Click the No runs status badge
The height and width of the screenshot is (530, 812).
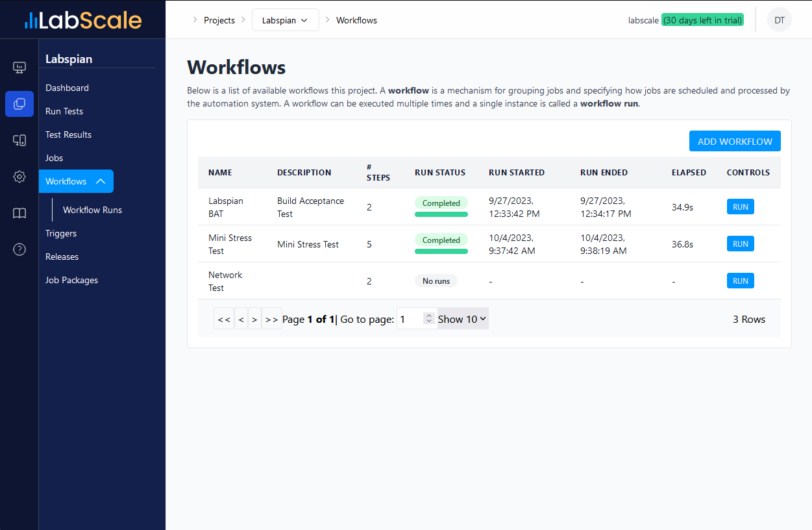pos(436,281)
